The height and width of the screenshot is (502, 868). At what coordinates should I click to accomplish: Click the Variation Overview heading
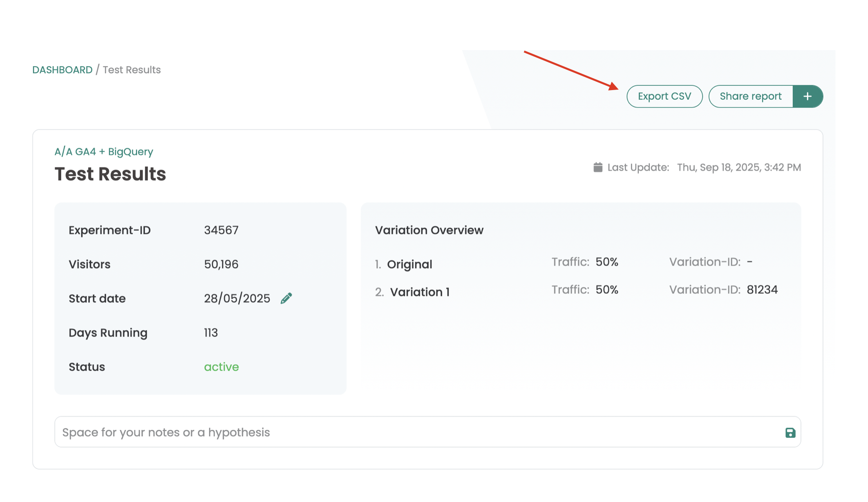[429, 230]
